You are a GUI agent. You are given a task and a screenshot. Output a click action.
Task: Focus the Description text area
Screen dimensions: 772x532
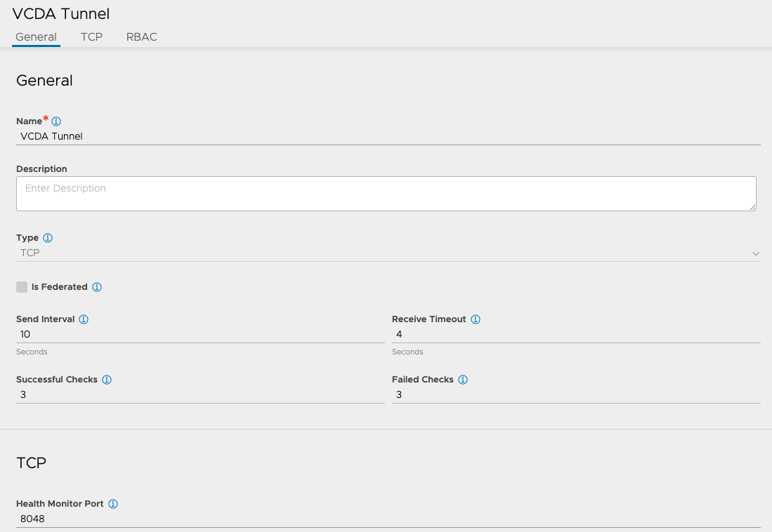pos(386,193)
